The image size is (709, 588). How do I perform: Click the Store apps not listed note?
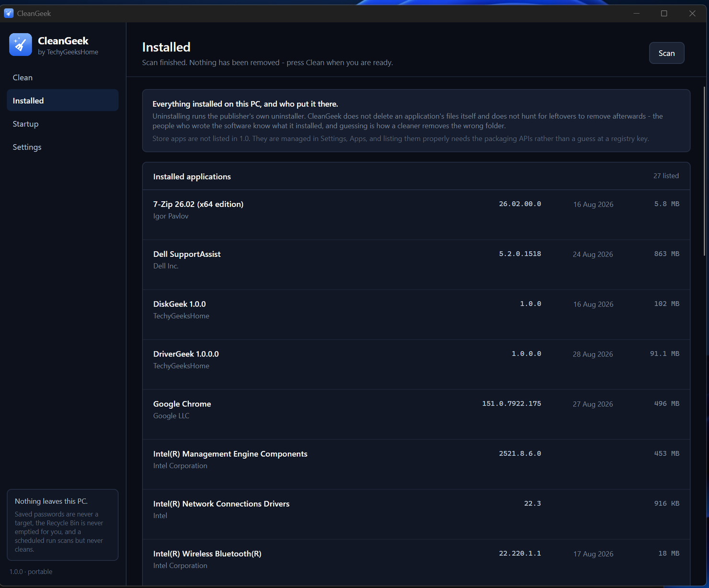400,138
